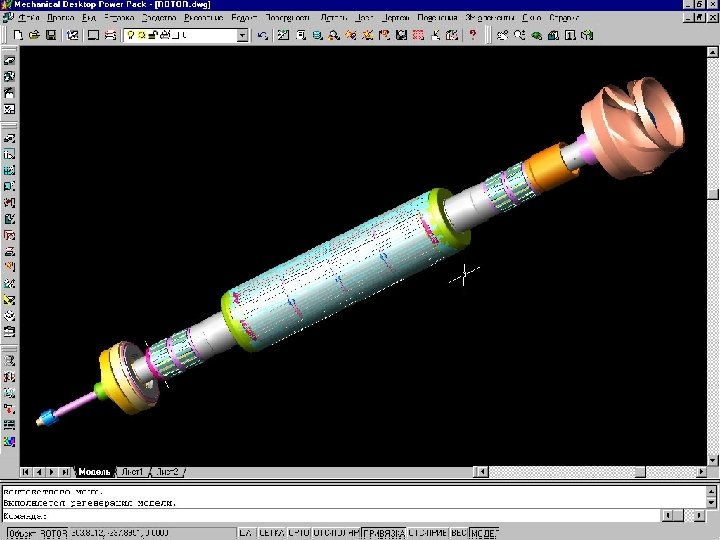Click the red grid icon in top toolbar
Image resolution: width=720 pixels, height=540 pixels.
(x=418, y=35)
